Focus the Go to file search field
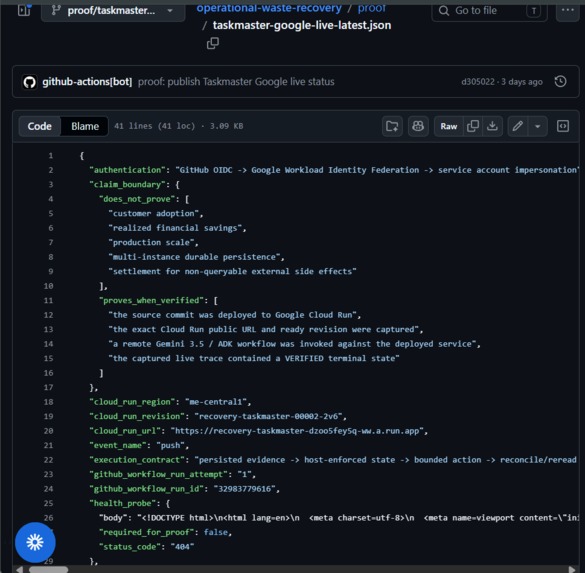Image resolution: width=585 pixels, height=573 pixels. pos(489,11)
